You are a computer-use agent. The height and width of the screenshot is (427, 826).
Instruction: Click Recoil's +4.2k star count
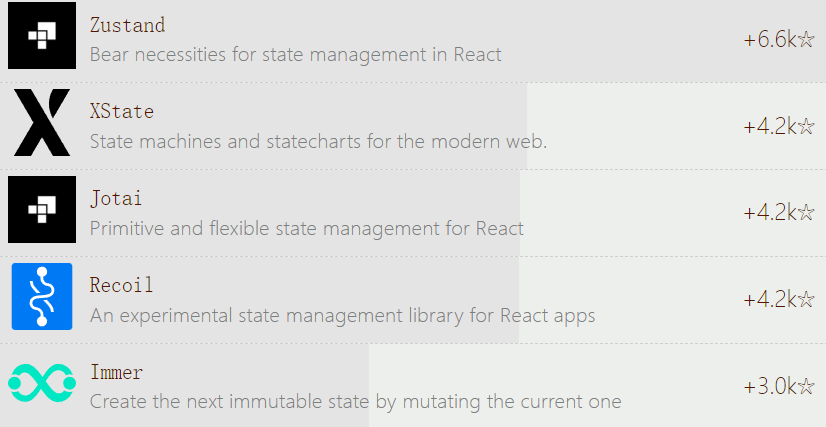click(779, 299)
